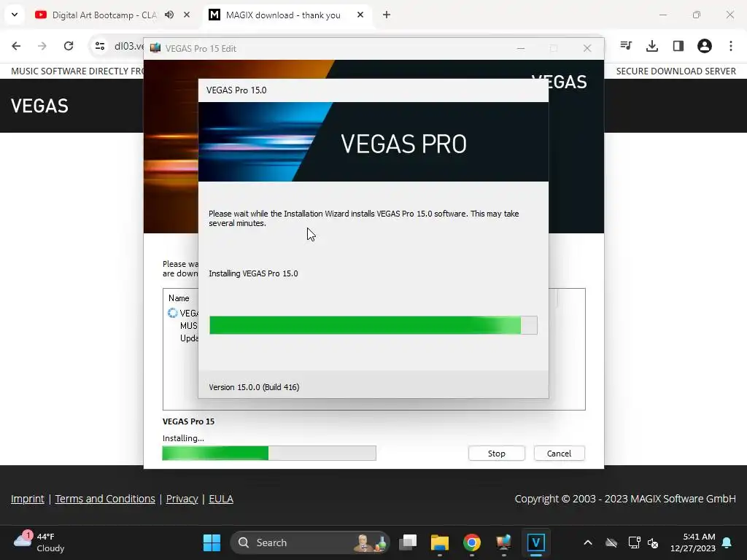Click the VEGAS logo on the web page

pos(39,106)
